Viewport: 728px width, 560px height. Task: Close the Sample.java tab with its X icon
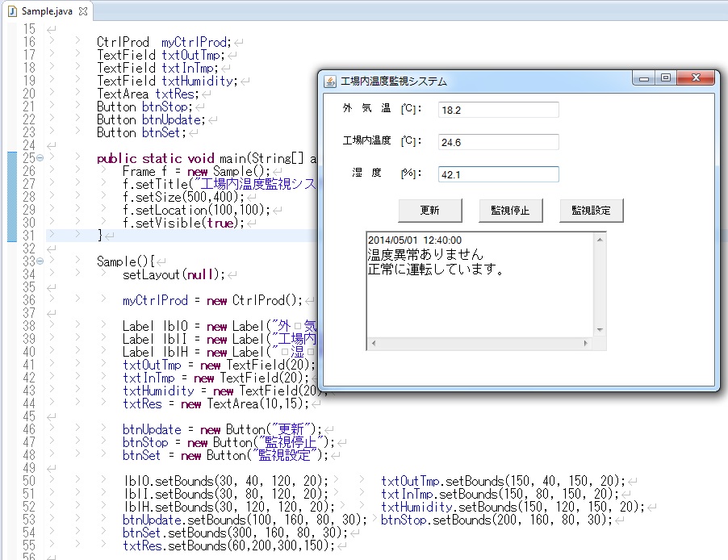pos(83,11)
